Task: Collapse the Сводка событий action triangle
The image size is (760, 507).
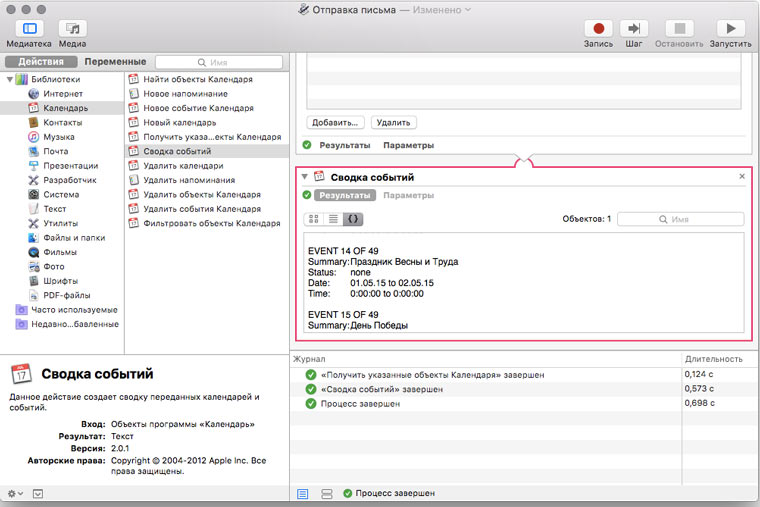Action: pos(305,177)
